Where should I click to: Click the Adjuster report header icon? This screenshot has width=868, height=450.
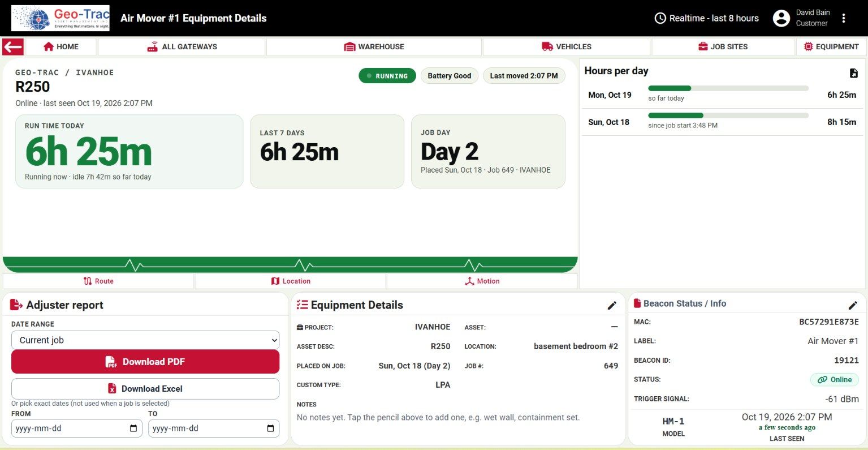coord(16,305)
